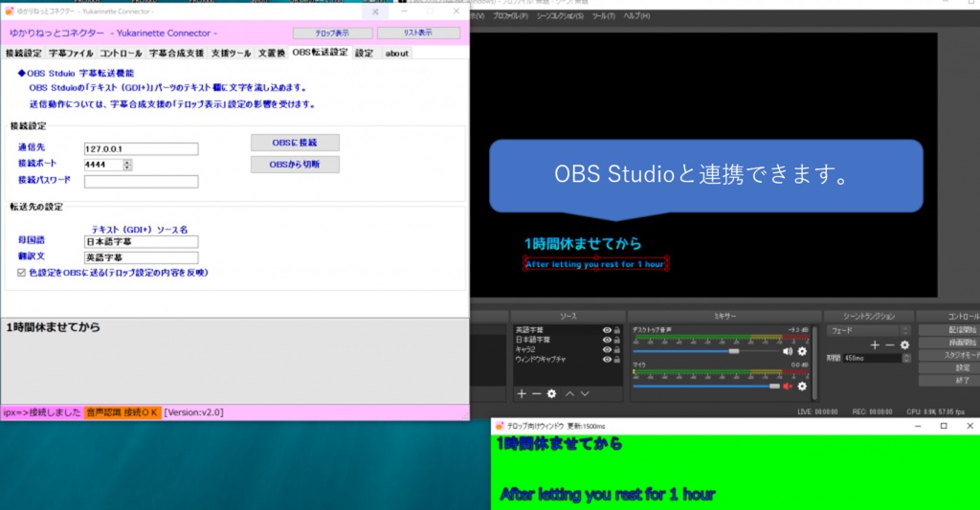980x510 pixels.
Task: Move the selected source down
Action: click(x=585, y=394)
